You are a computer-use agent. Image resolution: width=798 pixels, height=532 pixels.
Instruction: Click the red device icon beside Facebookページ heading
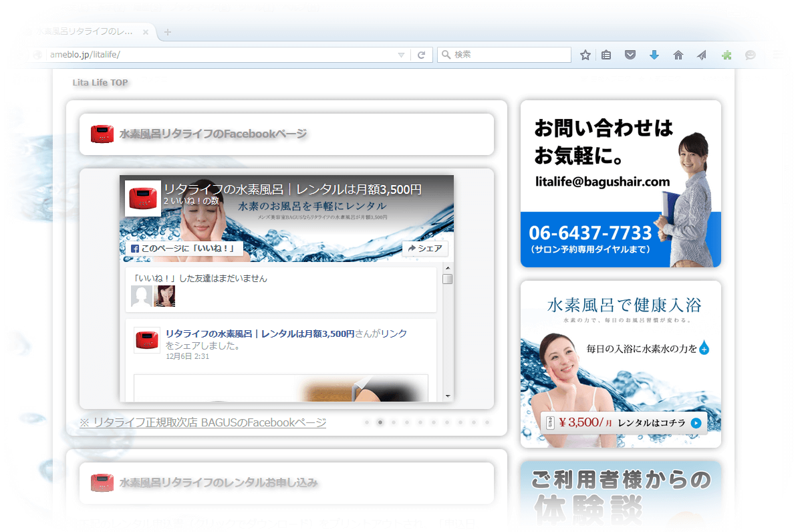point(102,134)
